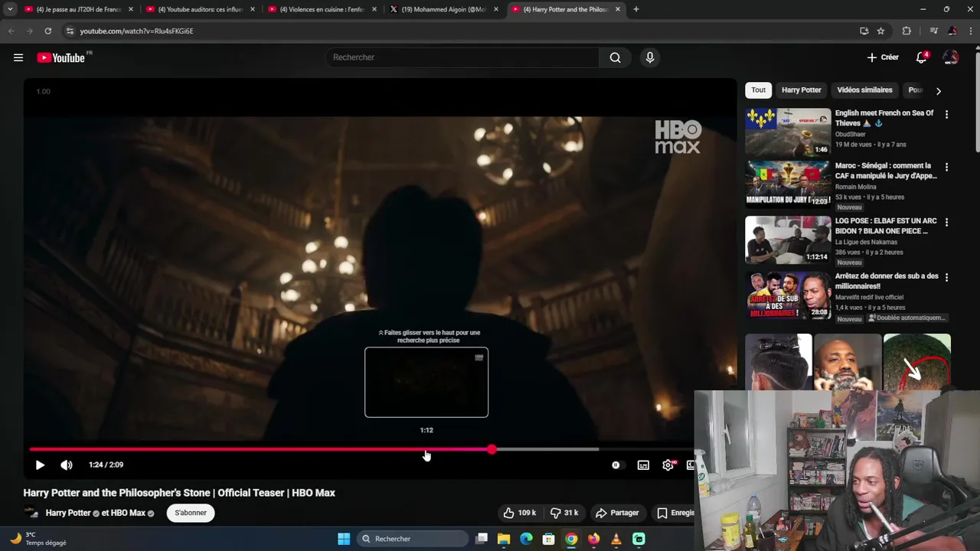Focus the YouTube Rechercher search field

point(462,57)
